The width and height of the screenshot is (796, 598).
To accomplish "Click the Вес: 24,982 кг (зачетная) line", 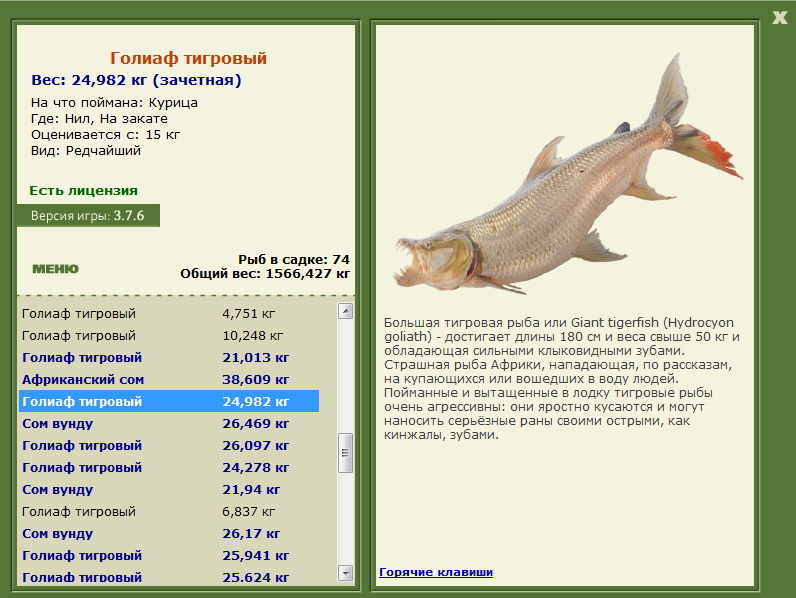I will [136, 80].
